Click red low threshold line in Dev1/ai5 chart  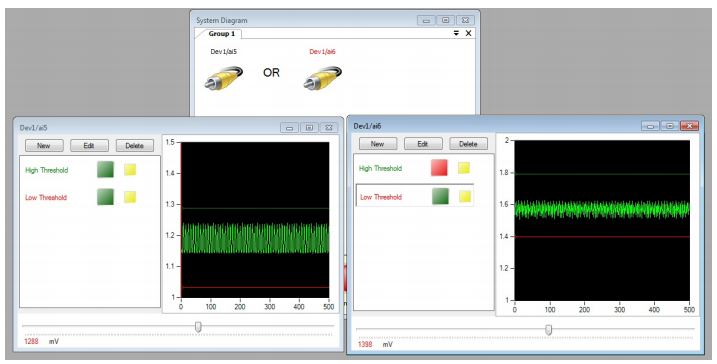tap(255, 287)
